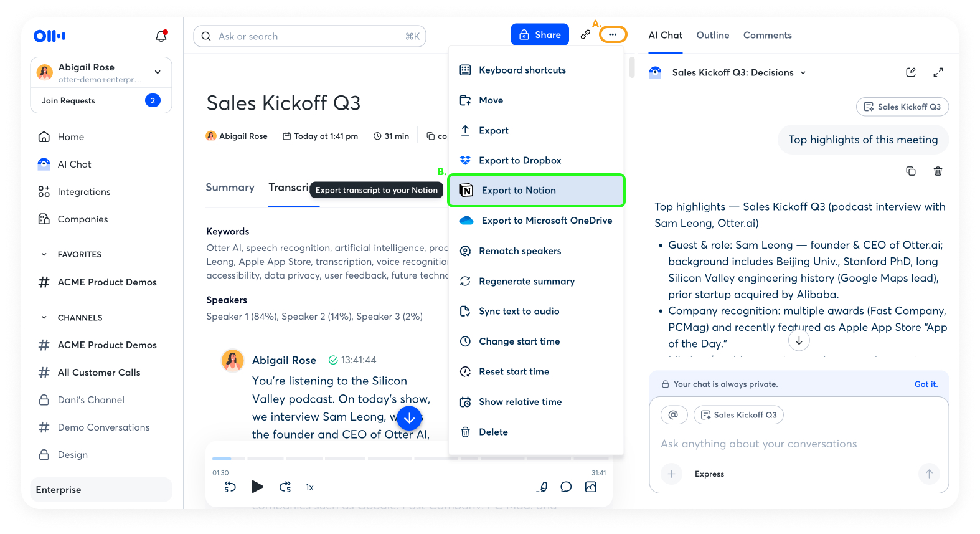Focus the Ask or search field

pos(310,36)
